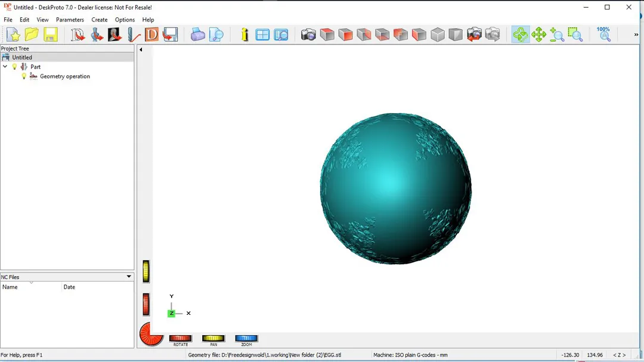Click the yellow Save floppy disk icon

coord(50,35)
